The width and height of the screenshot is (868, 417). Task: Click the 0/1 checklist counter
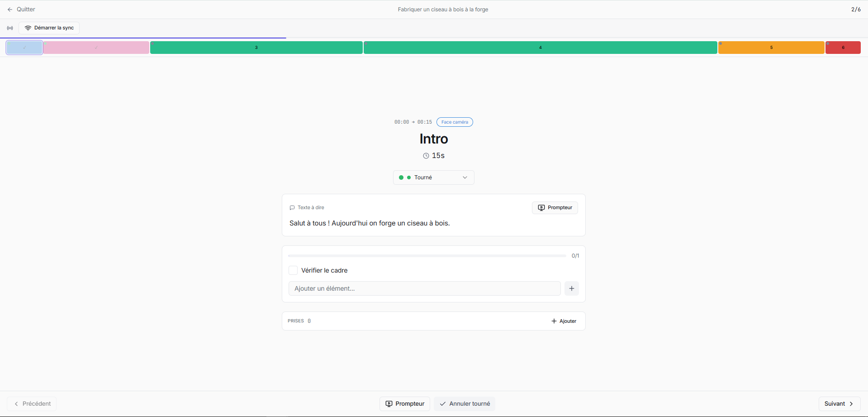pos(575,256)
